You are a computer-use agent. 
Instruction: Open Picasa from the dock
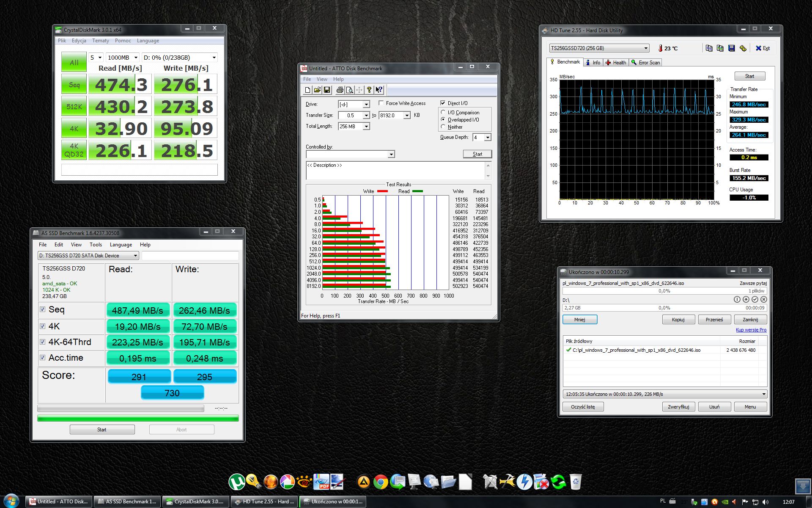pyautogui.click(x=287, y=482)
